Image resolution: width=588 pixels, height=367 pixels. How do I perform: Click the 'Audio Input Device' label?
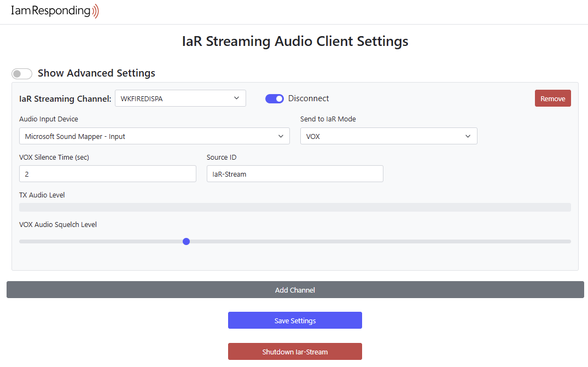[49, 119]
